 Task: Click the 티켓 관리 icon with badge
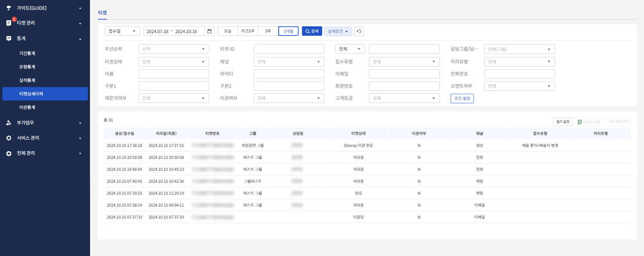[x=9, y=23]
